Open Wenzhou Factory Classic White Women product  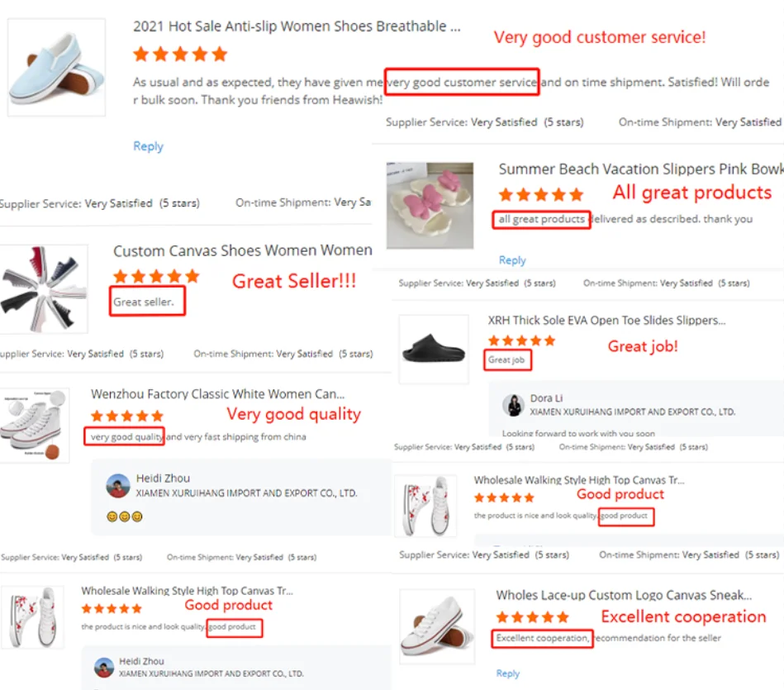click(217, 394)
